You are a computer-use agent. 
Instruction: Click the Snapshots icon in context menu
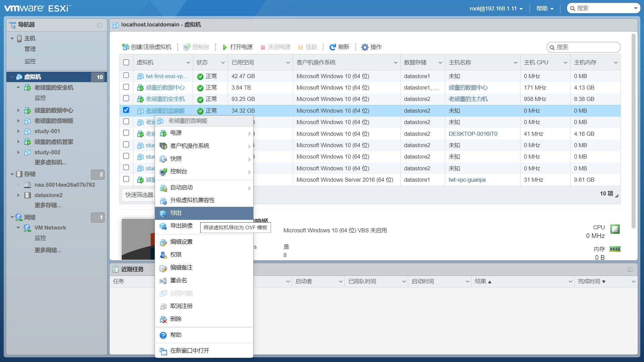[163, 159]
